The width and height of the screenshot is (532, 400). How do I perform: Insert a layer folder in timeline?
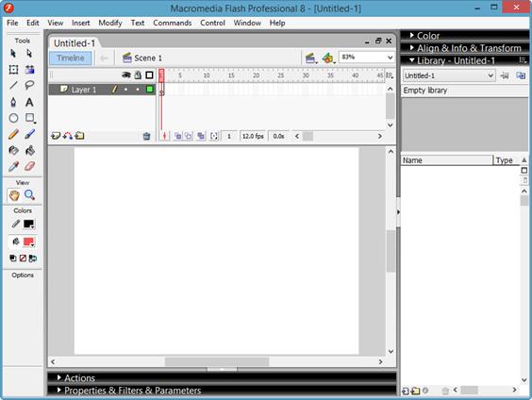pyautogui.click(x=79, y=136)
